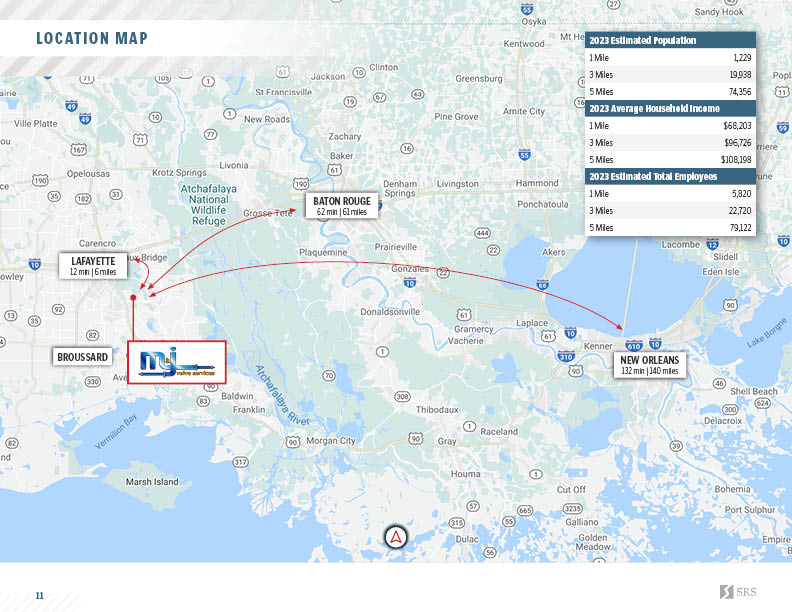Click the SRS logo in footer
792x612 pixels.
click(x=738, y=591)
